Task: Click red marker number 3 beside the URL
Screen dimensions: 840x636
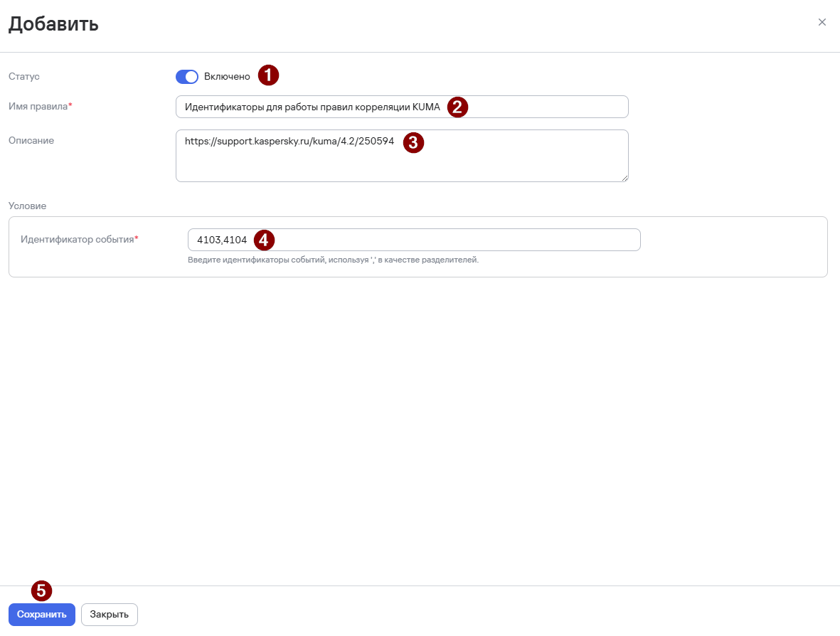Action: coord(413,142)
